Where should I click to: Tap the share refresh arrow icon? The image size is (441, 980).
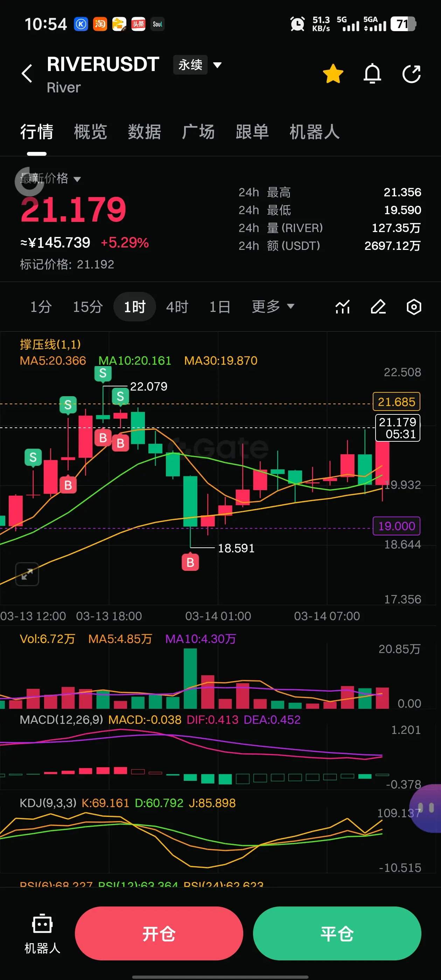[411, 73]
